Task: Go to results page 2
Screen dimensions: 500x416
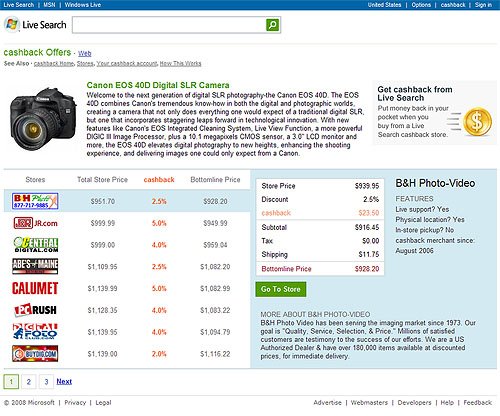Action: pos(29,381)
